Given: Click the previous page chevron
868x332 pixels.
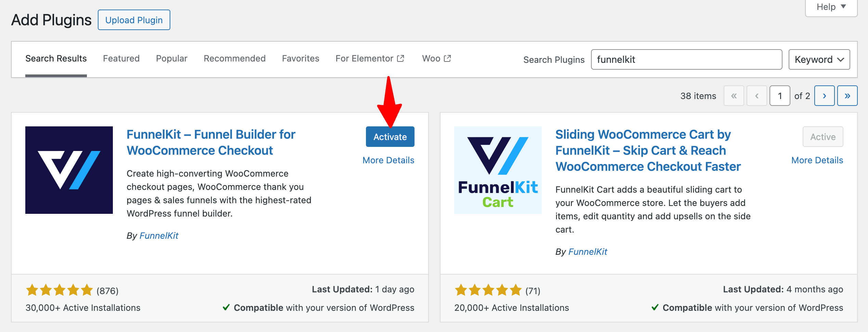Looking at the screenshot, I should tap(757, 96).
